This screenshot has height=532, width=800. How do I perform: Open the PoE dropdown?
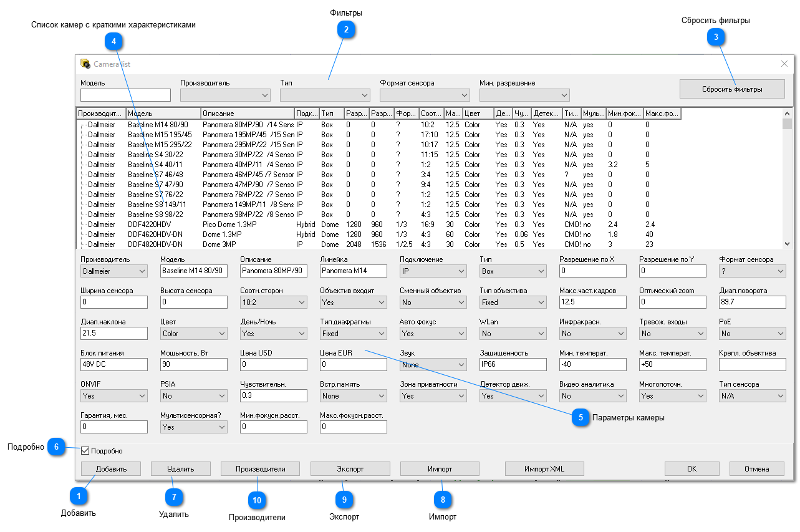pos(753,334)
